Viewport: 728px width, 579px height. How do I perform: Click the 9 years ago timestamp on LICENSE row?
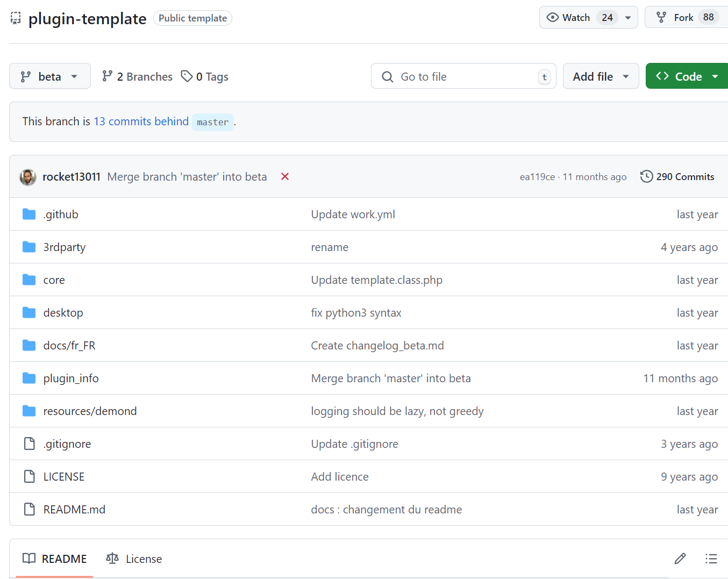click(689, 477)
